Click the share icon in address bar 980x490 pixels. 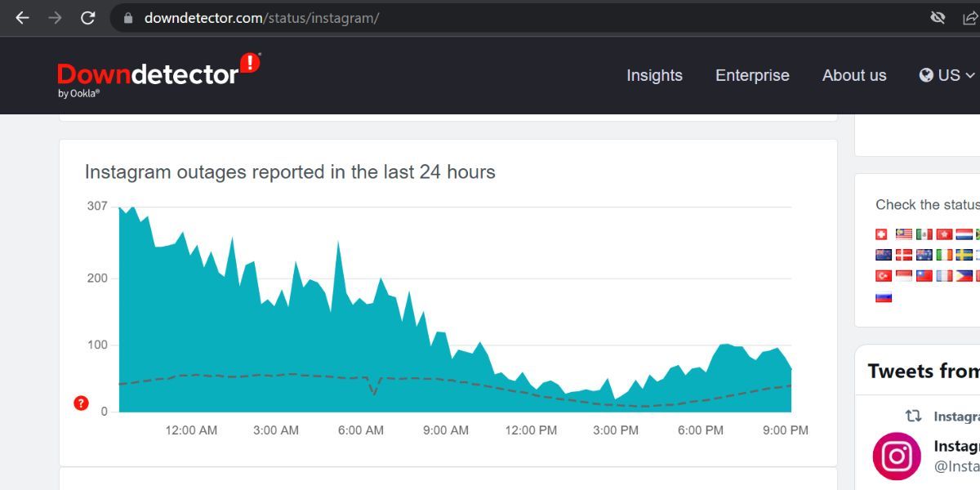970,17
